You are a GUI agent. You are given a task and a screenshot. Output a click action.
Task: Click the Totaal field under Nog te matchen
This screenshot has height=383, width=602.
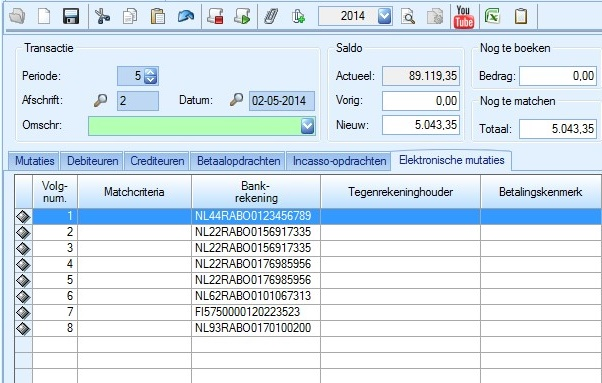point(558,129)
